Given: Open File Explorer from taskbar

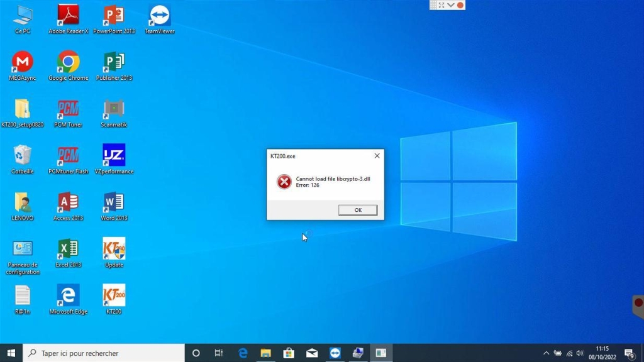Looking at the screenshot, I should (266, 353).
